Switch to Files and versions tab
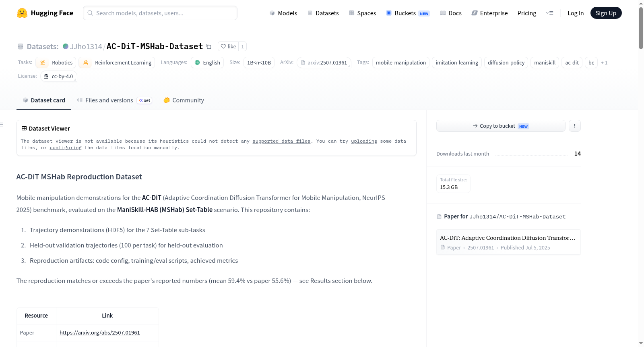 pos(114,100)
